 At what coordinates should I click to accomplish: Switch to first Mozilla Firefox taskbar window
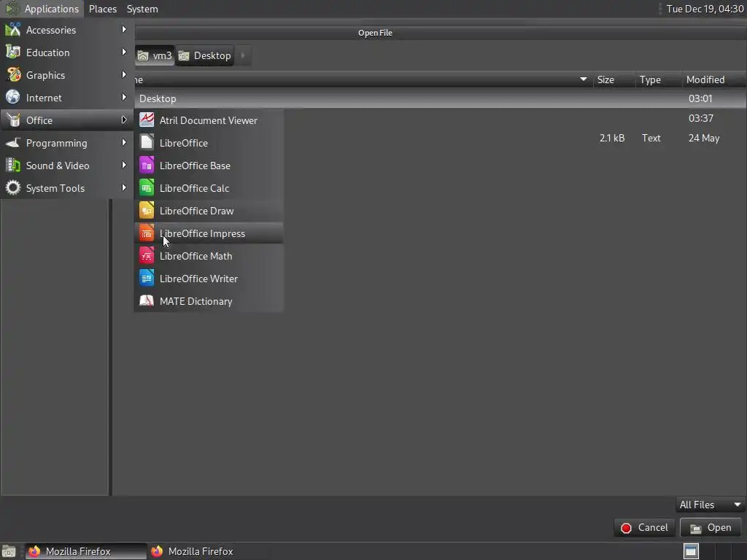point(85,551)
